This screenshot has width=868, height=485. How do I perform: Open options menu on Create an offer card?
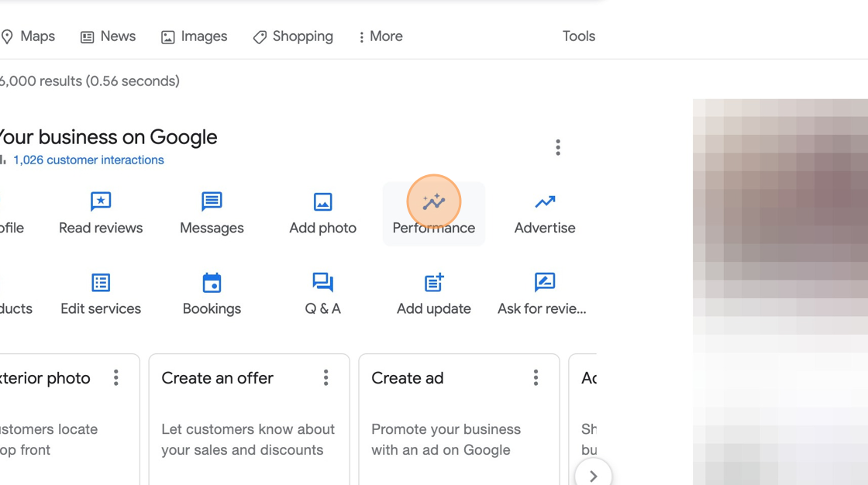(326, 377)
